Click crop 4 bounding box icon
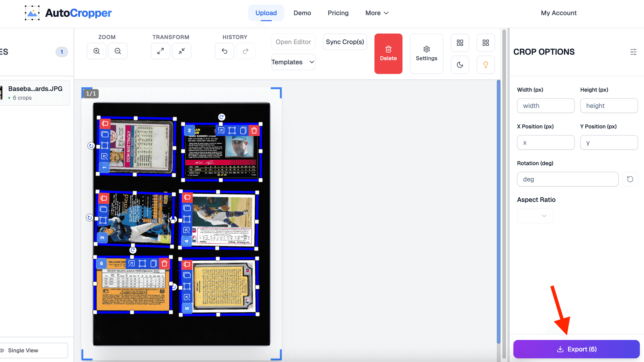644x362 pixels. click(x=187, y=219)
